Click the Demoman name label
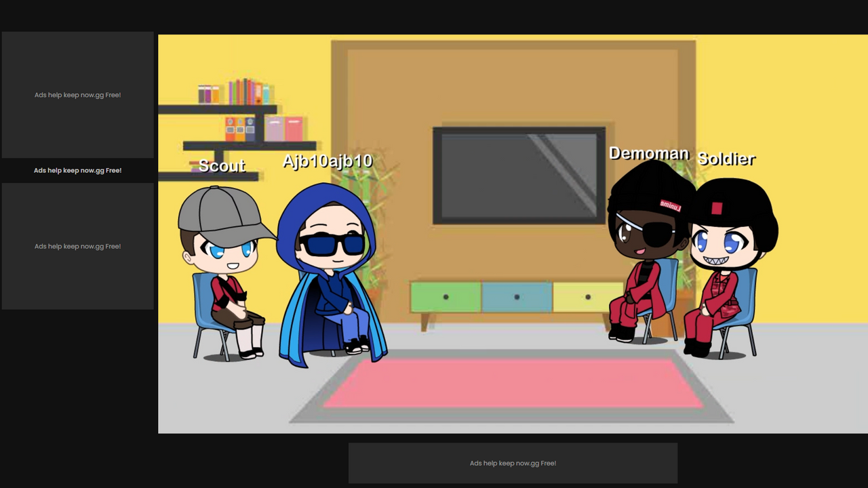Image resolution: width=868 pixels, height=488 pixels. 648,153
